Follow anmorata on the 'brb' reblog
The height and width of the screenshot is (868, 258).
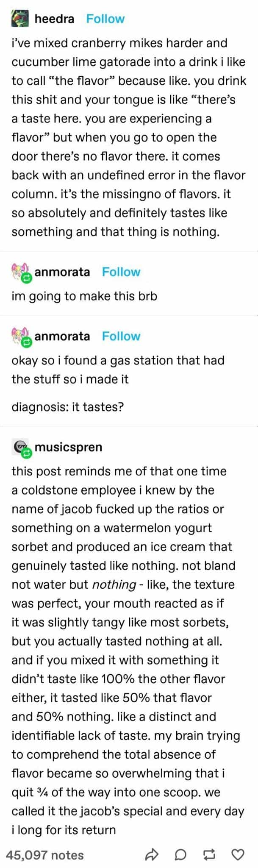[x=121, y=272]
